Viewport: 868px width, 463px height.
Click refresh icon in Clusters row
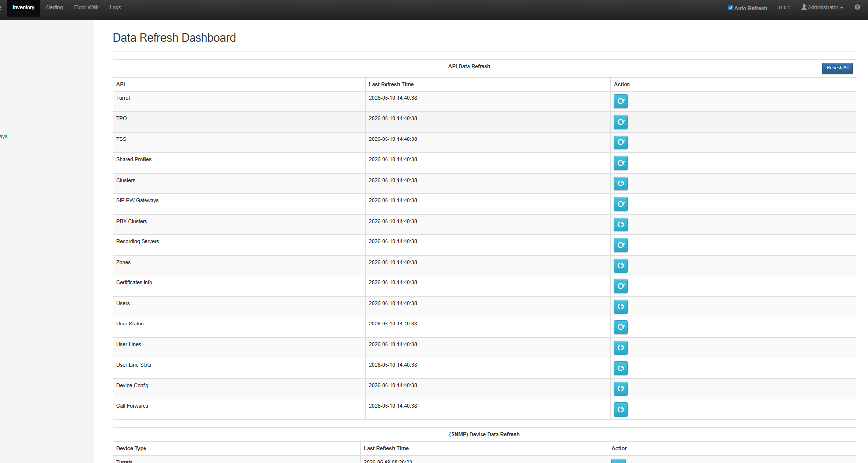click(x=621, y=184)
